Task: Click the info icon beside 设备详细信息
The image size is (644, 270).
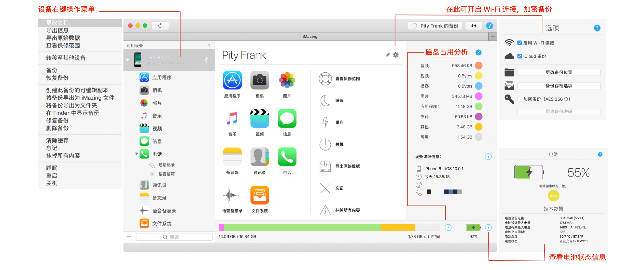Action: (x=488, y=157)
